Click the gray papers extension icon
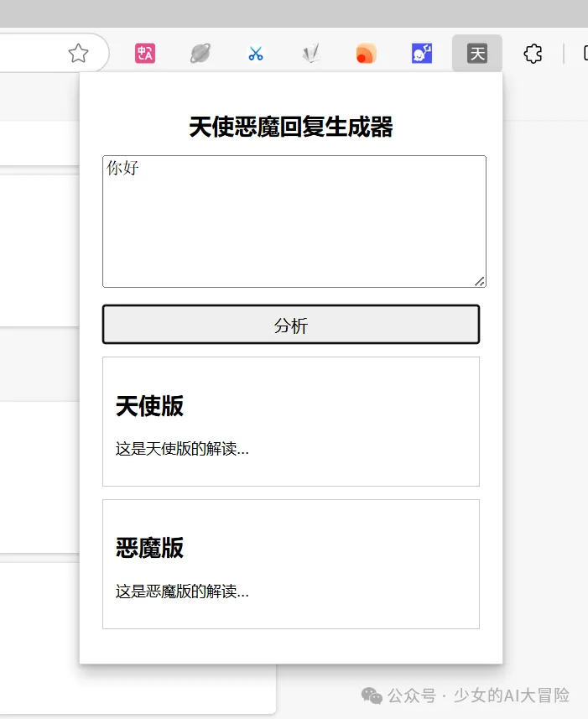The image size is (588, 719). pyautogui.click(x=311, y=53)
